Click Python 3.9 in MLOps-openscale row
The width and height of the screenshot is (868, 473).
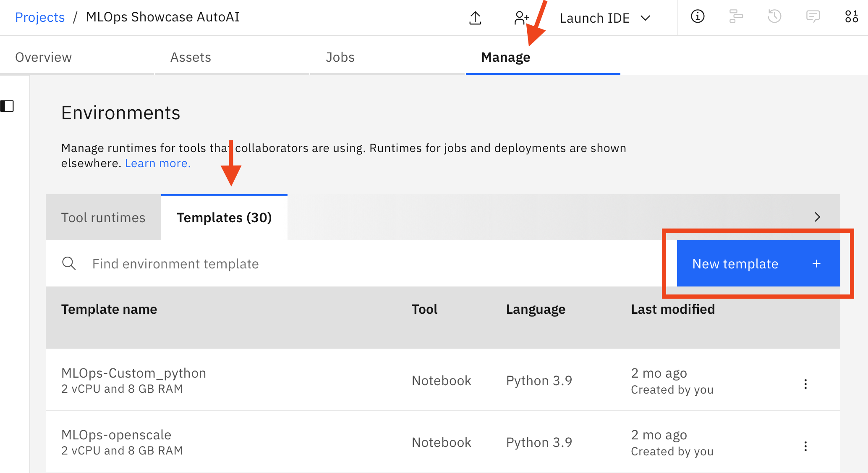click(539, 442)
